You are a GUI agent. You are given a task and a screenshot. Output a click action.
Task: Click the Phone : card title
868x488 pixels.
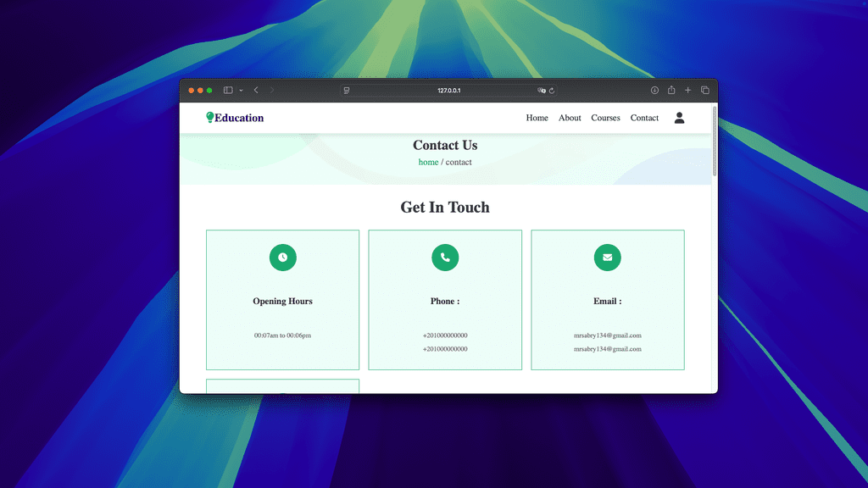tap(445, 301)
